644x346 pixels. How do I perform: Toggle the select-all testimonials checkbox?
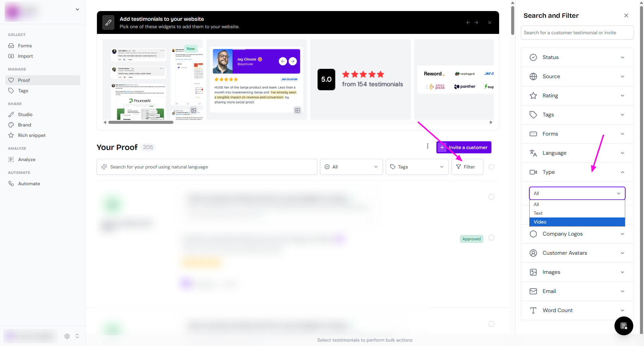click(491, 167)
